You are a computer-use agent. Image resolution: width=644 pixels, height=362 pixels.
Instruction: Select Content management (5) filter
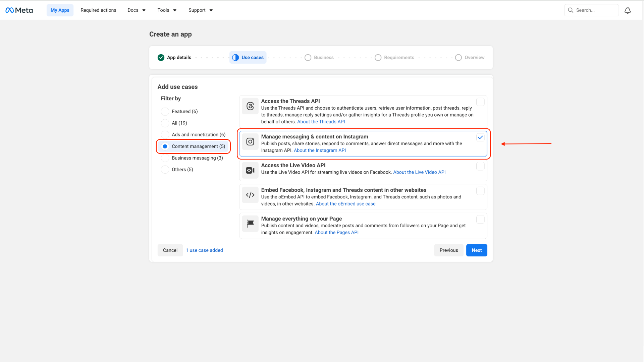165,146
